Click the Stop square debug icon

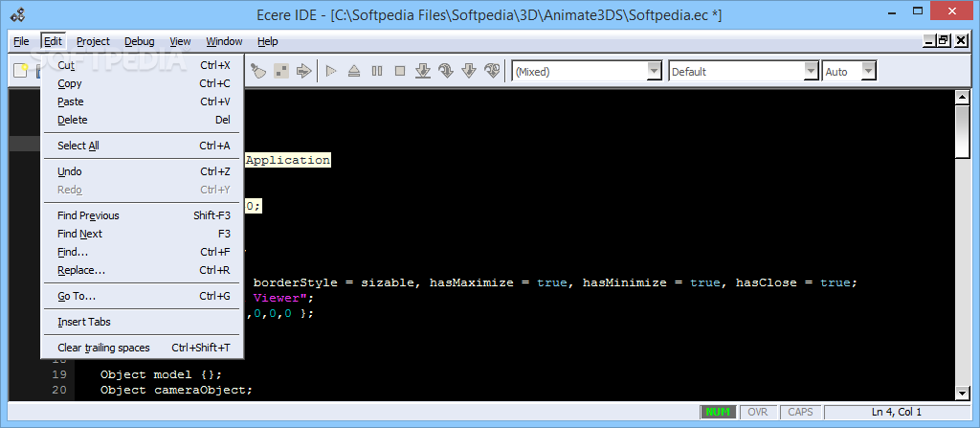coord(400,71)
